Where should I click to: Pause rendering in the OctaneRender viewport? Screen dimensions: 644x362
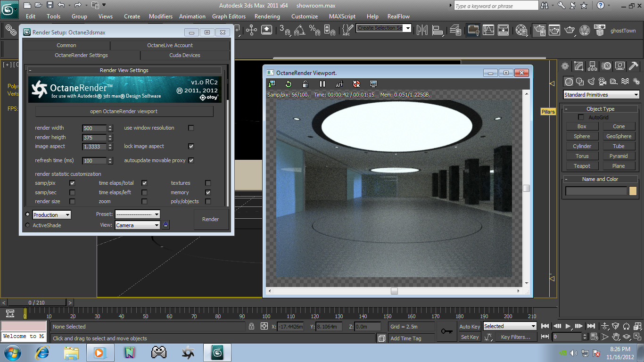coord(322,84)
